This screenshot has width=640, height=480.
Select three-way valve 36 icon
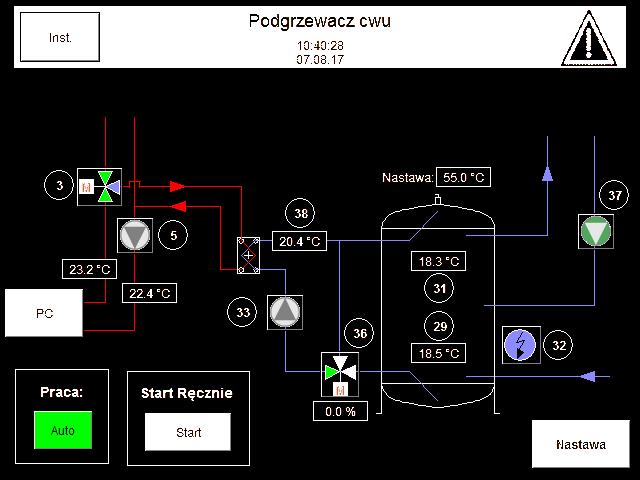[x=340, y=374]
